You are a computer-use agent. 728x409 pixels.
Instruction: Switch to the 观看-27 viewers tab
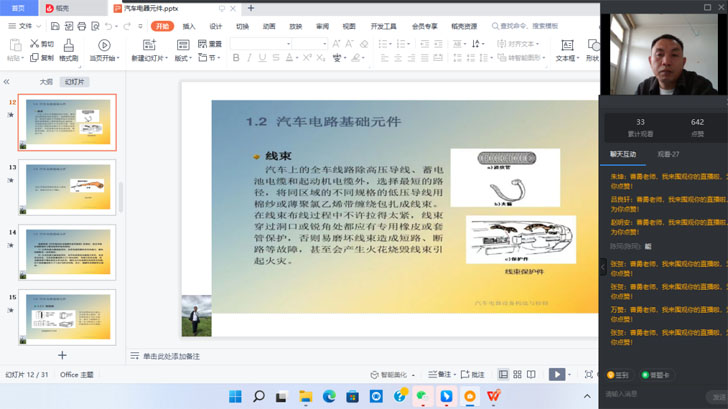pyautogui.click(x=668, y=155)
